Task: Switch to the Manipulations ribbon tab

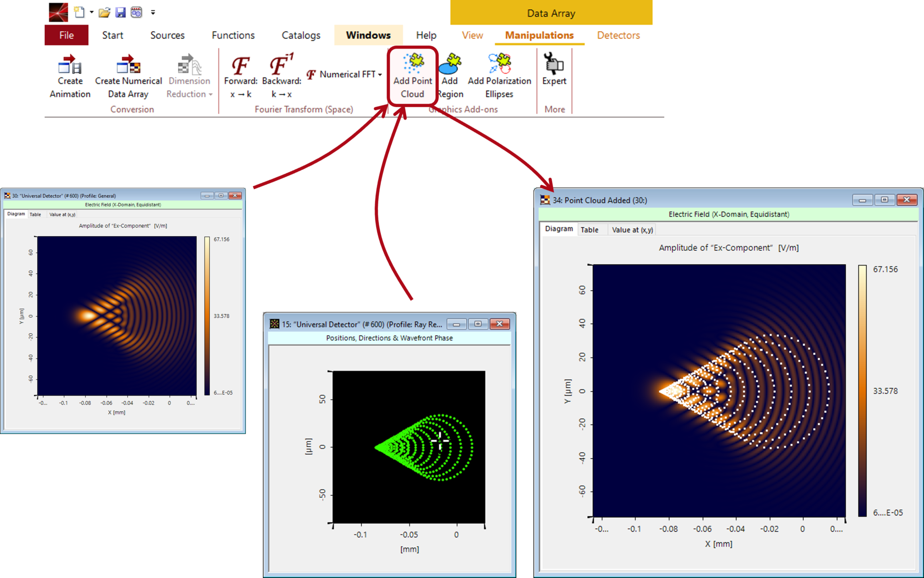Action: click(x=539, y=35)
